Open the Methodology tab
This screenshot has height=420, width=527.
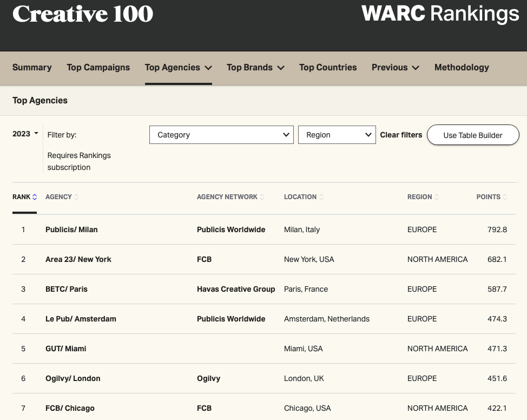point(462,67)
